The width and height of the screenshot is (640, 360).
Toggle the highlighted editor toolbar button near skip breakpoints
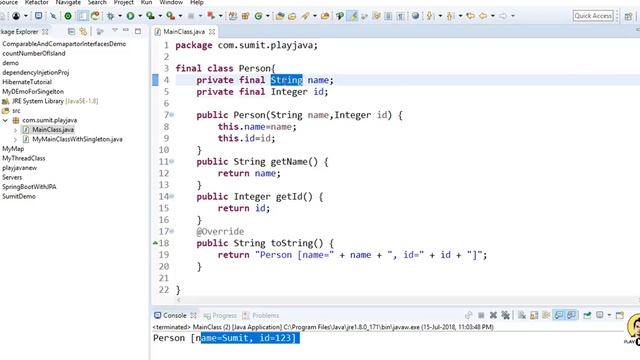coord(83,16)
